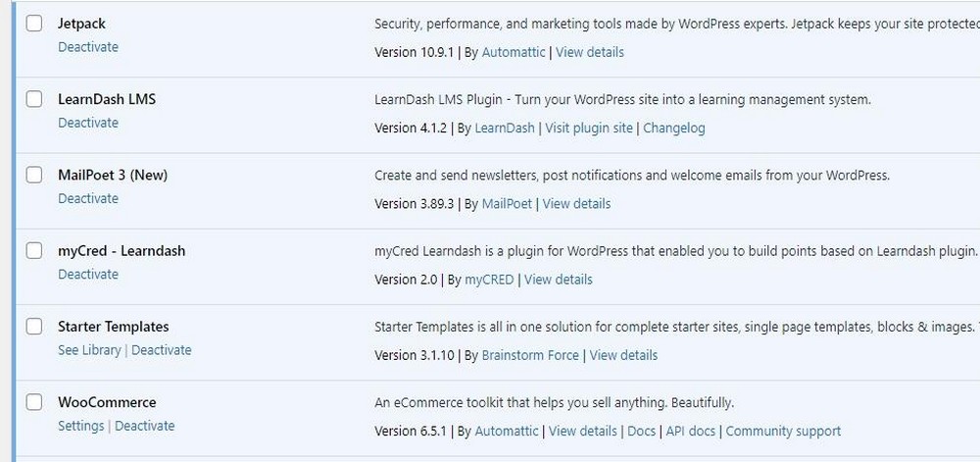This screenshot has width=980, height=462.
Task: Mark the myCred - Learndash checkbox
Action: pos(34,250)
